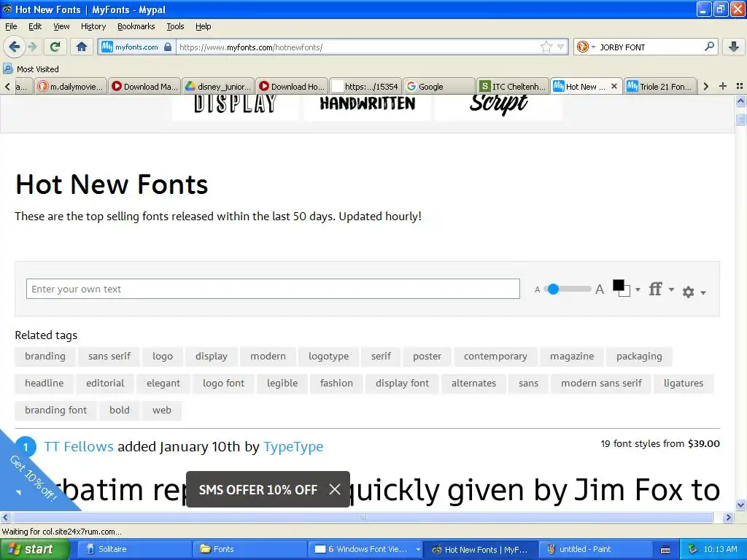Click the sans serif tag

pyautogui.click(x=109, y=356)
